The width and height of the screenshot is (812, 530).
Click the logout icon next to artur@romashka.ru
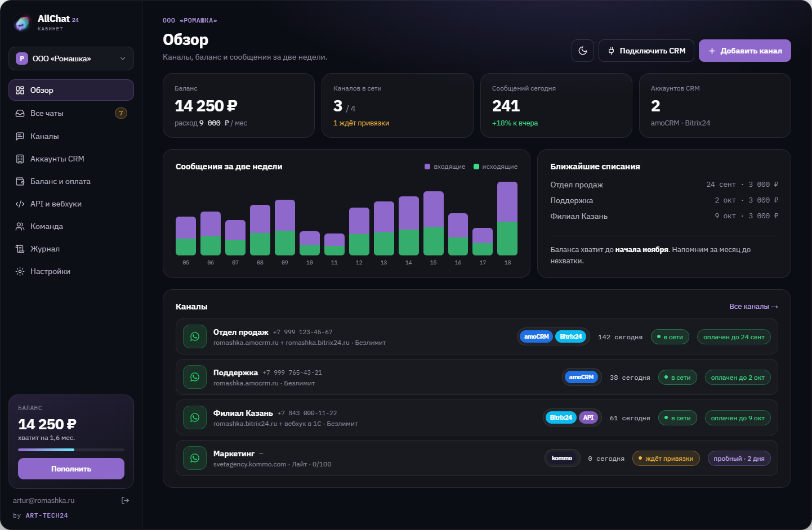click(126, 500)
